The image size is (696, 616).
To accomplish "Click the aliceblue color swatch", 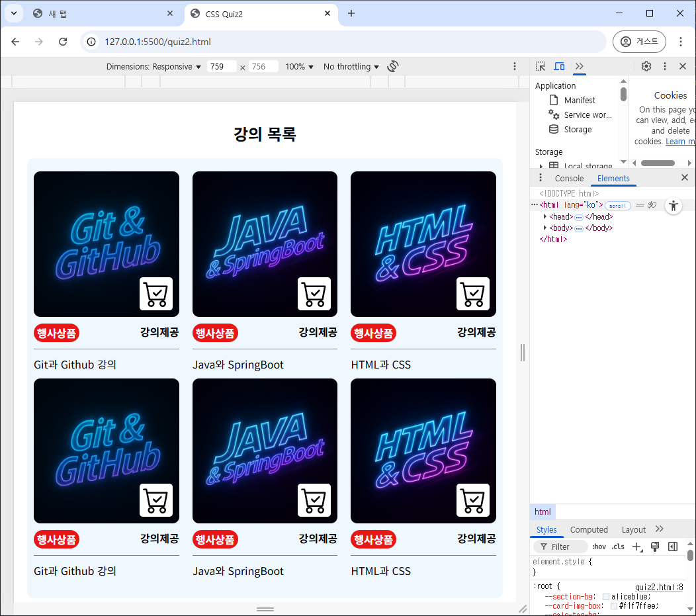I will pos(606,597).
